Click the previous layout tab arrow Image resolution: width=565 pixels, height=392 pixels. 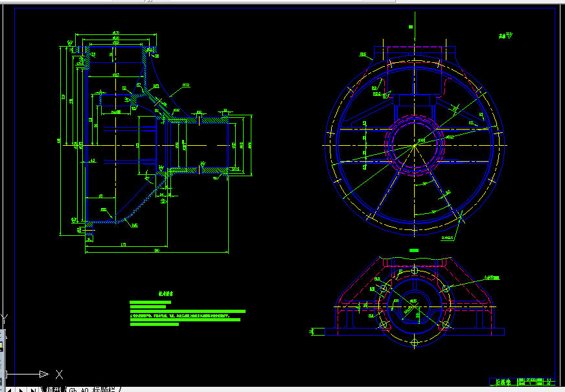10,389
